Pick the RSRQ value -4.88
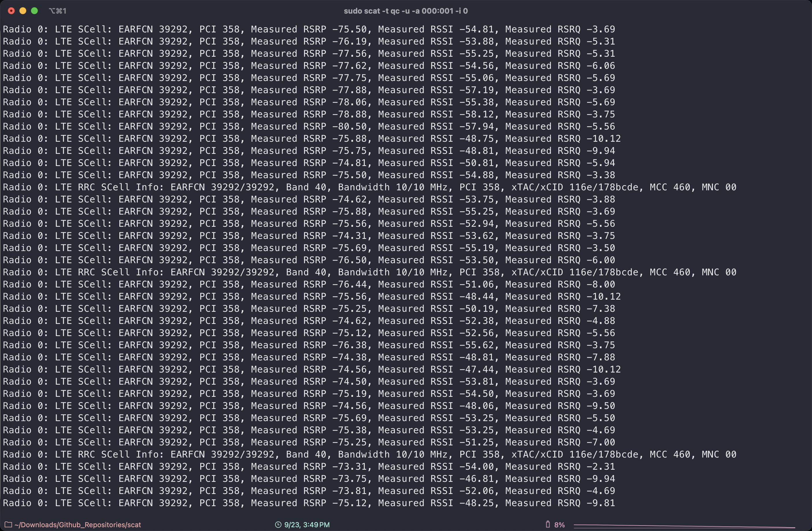This screenshot has width=812, height=531. (601, 321)
